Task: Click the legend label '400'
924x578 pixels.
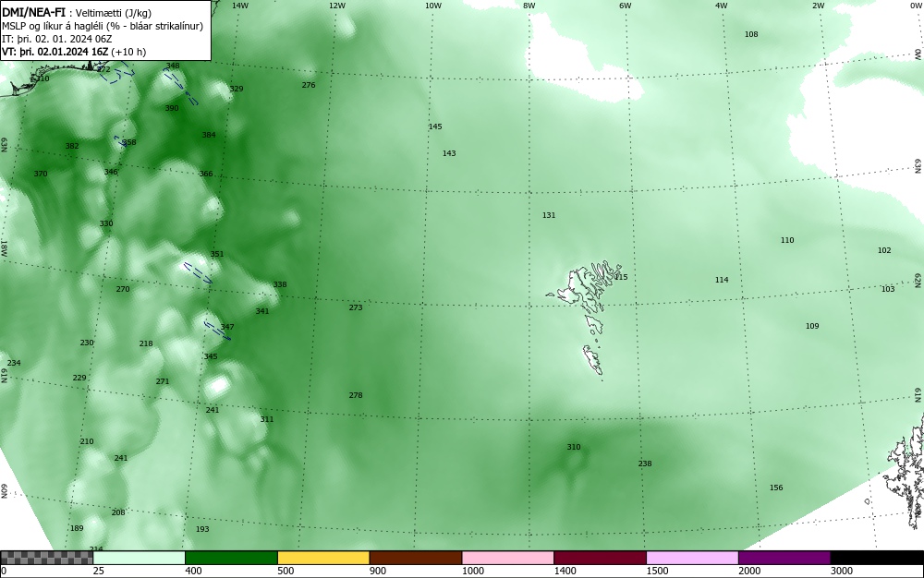Action: coord(193,571)
